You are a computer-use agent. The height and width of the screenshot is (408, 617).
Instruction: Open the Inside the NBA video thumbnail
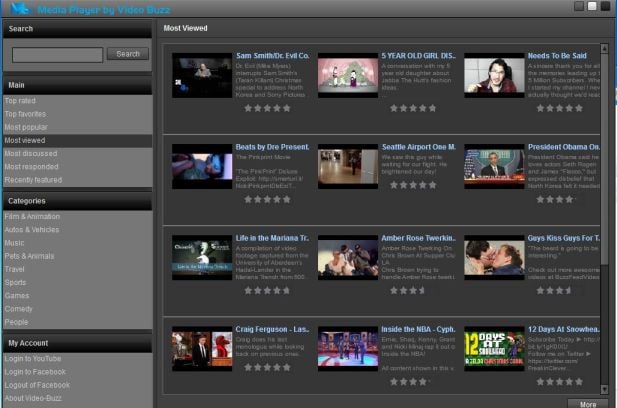(348, 349)
